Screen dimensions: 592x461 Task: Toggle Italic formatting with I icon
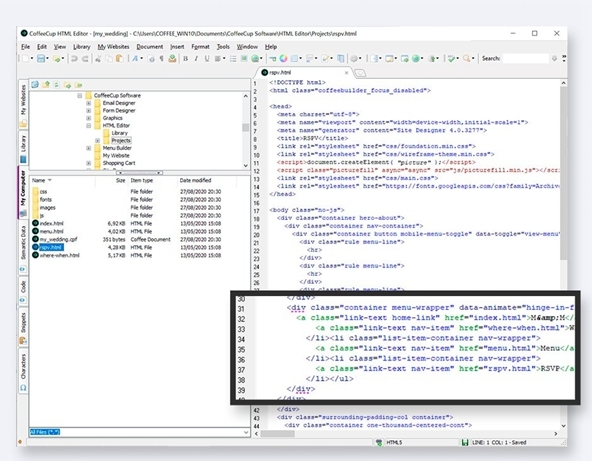196,59
